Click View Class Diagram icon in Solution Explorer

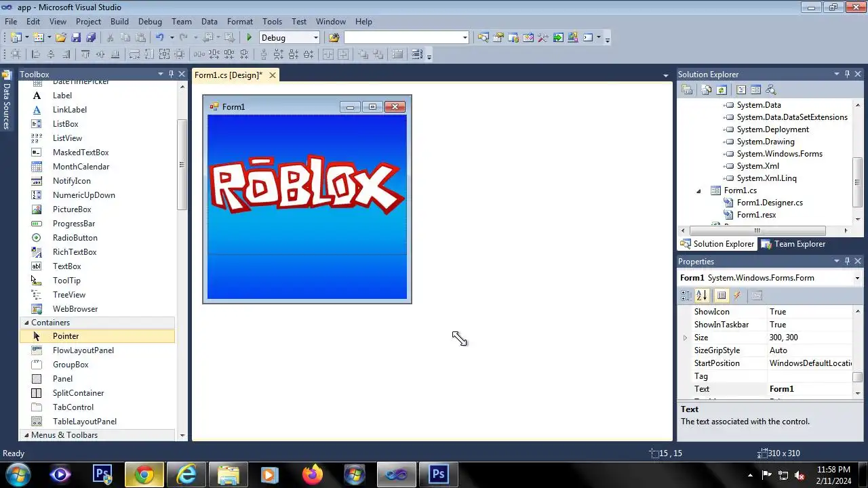770,89
